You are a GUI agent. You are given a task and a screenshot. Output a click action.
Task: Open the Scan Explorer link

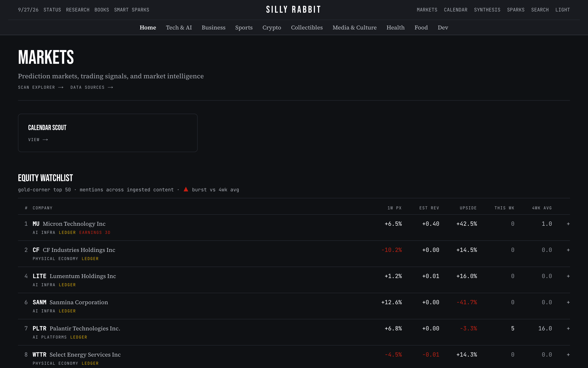[41, 87]
